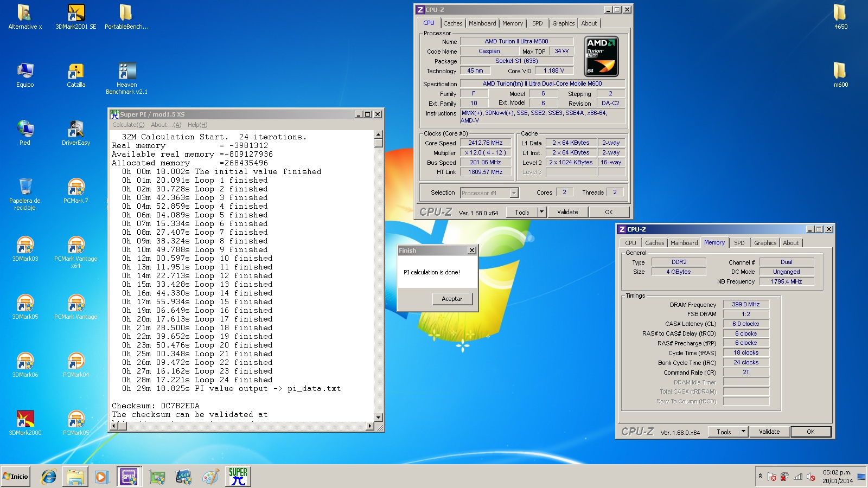Click the volume icon in system tray
The height and width of the screenshot is (488, 868).
coord(811,477)
